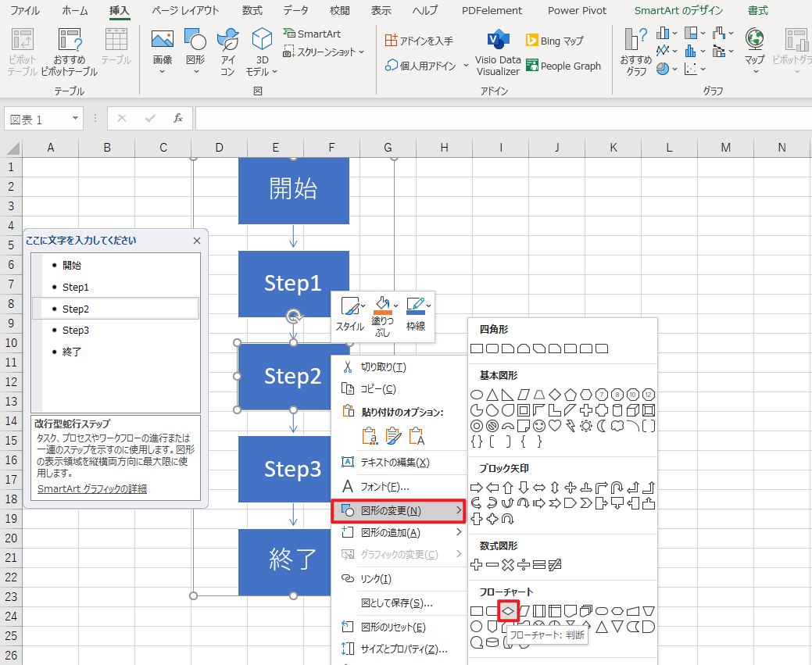812x665 pixels.
Task: Select the Flowchart Decision diamond shape
Action: [x=508, y=611]
